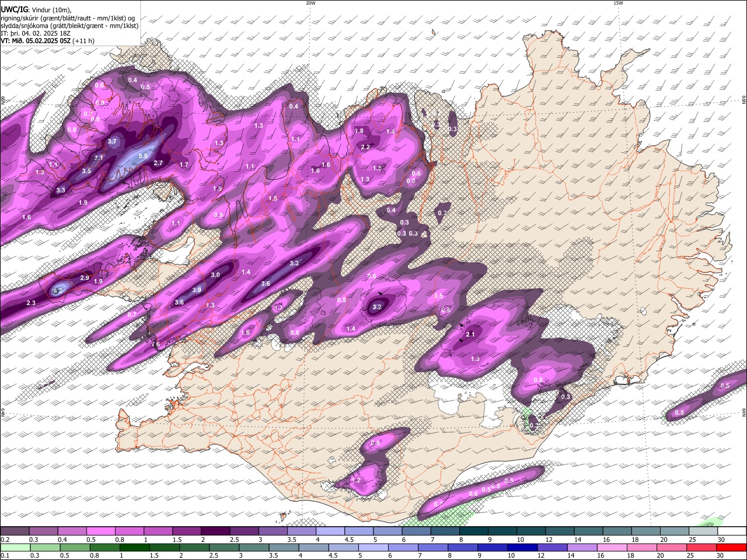
Task: Click the initial time 04. 02. 2025 18Z line
Action: click(x=36, y=33)
